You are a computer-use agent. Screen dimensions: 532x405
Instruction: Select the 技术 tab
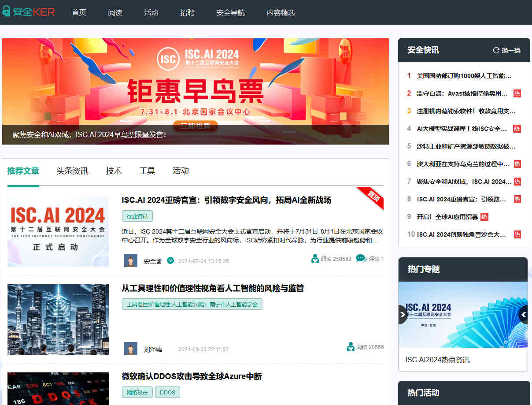tap(114, 171)
